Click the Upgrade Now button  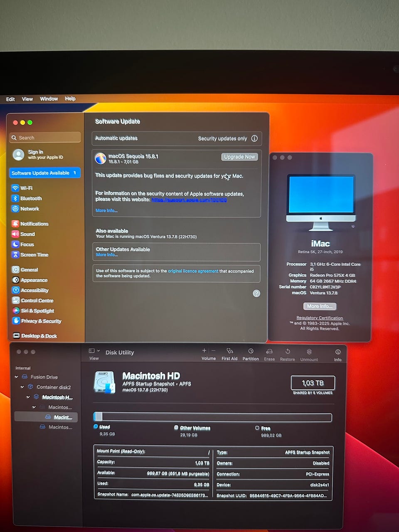(239, 157)
